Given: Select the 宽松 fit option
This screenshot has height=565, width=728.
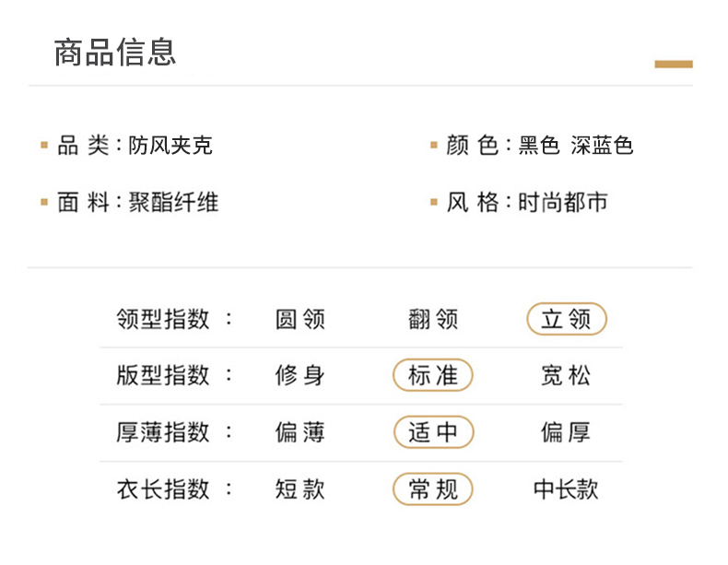Looking at the screenshot, I should coord(566,376).
